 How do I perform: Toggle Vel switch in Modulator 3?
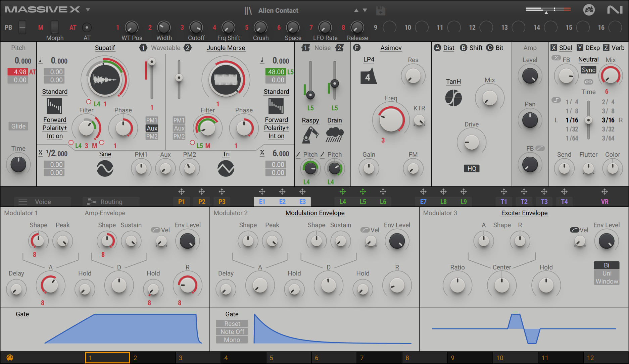(x=574, y=230)
